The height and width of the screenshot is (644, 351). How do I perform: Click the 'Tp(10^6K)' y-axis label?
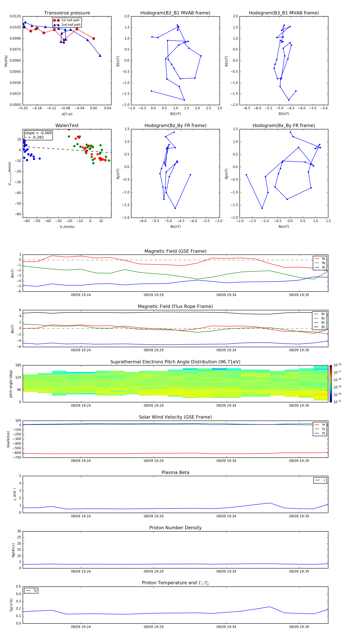(11, 605)
